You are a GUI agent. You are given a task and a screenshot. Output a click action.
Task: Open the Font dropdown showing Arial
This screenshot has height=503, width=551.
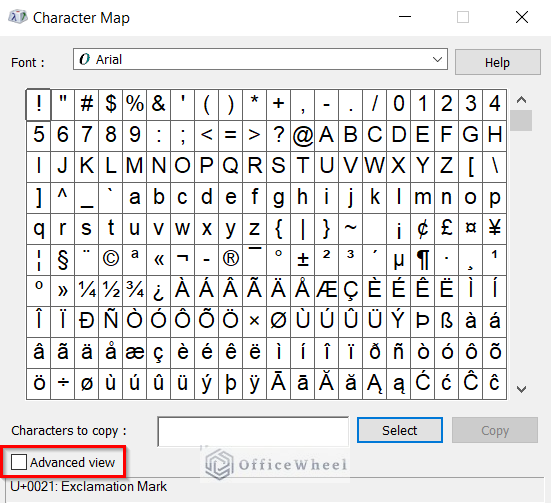pyautogui.click(x=260, y=59)
